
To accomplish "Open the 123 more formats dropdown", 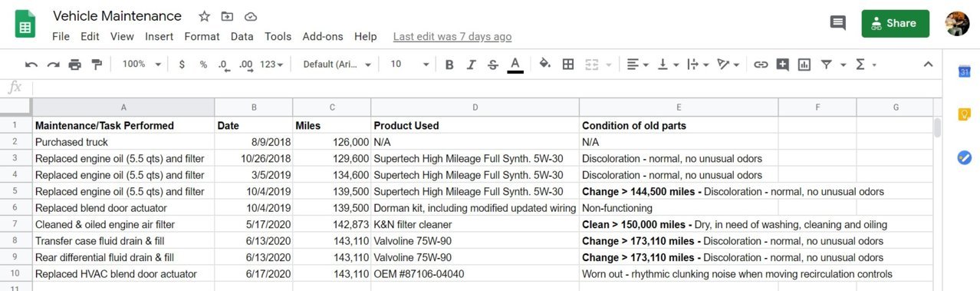I will pyautogui.click(x=271, y=64).
